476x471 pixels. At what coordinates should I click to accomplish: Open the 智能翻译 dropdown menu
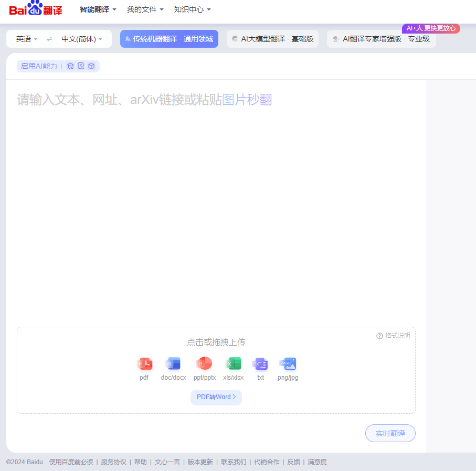click(x=98, y=10)
